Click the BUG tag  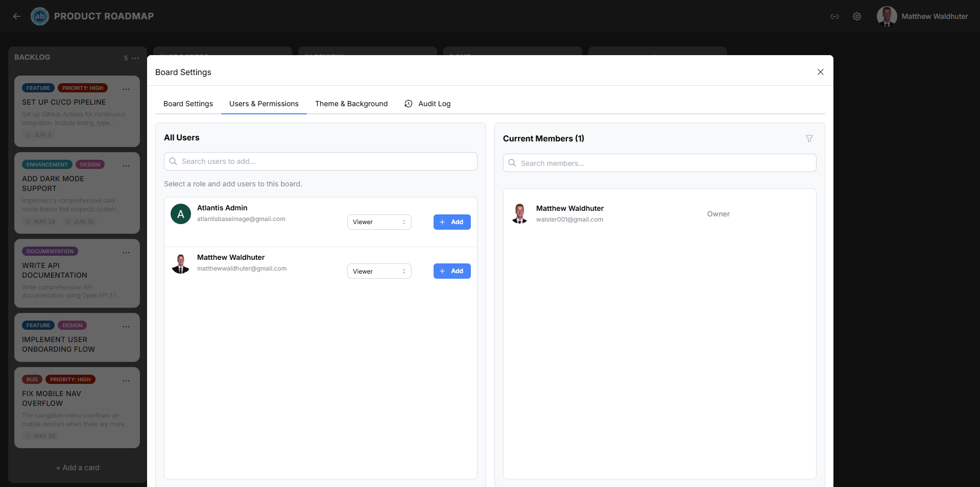(x=32, y=379)
